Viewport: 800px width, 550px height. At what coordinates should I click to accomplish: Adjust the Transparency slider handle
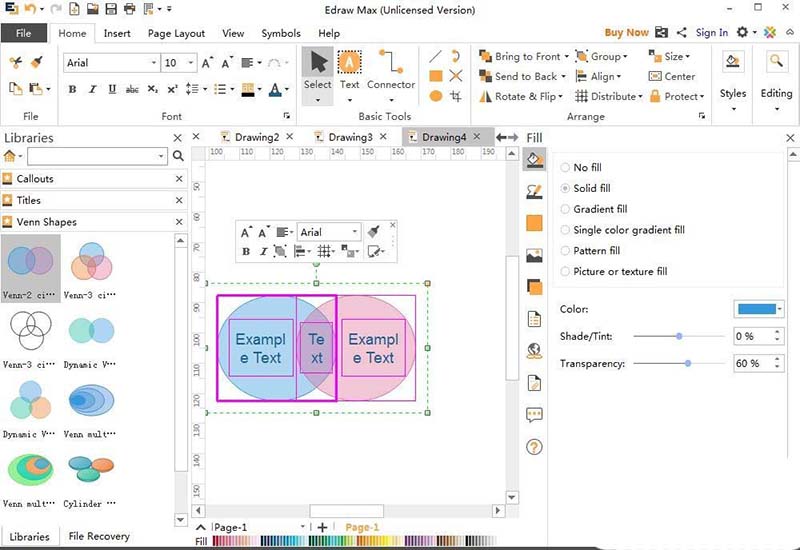[688, 363]
